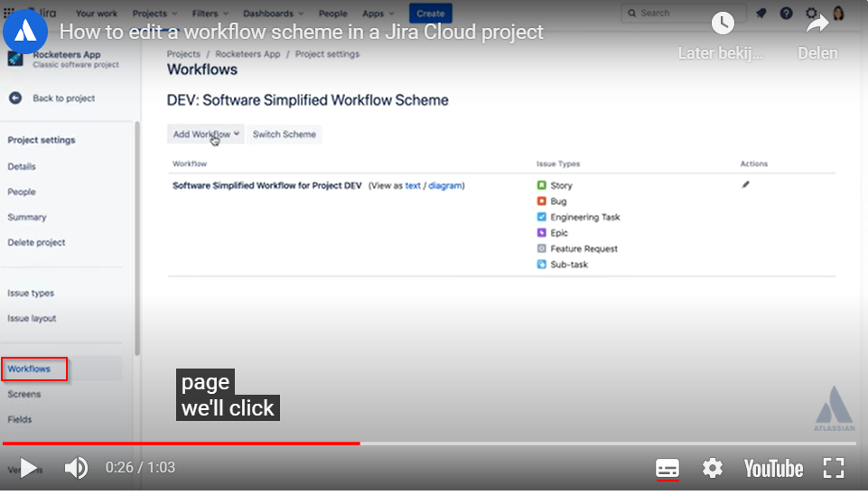Open Fields sidebar item
Screen dimensions: 868x495
(x=20, y=420)
